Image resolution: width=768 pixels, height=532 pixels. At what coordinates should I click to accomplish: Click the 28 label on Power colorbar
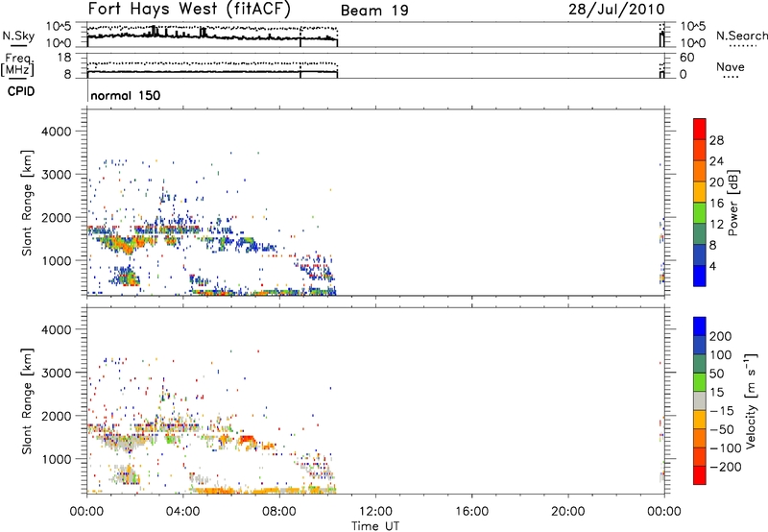(x=716, y=140)
